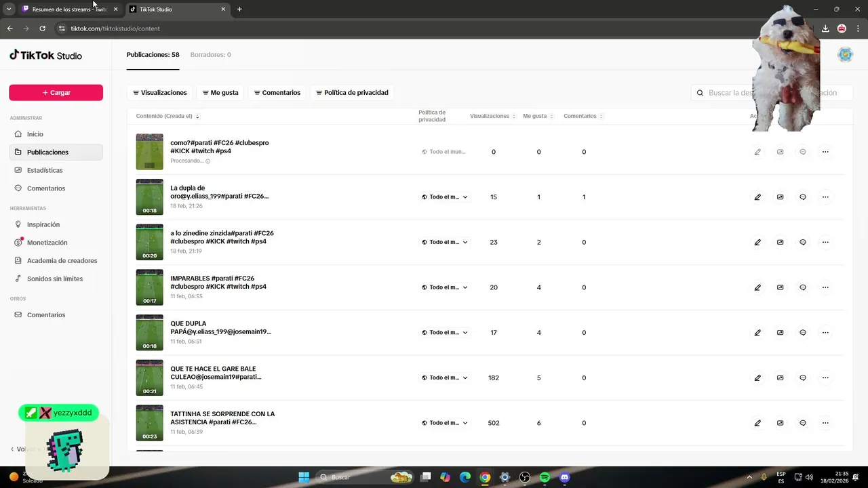Screen dimensions: 868x488
Task: Open the Política de privacidad filter
Action: [x=353, y=93]
